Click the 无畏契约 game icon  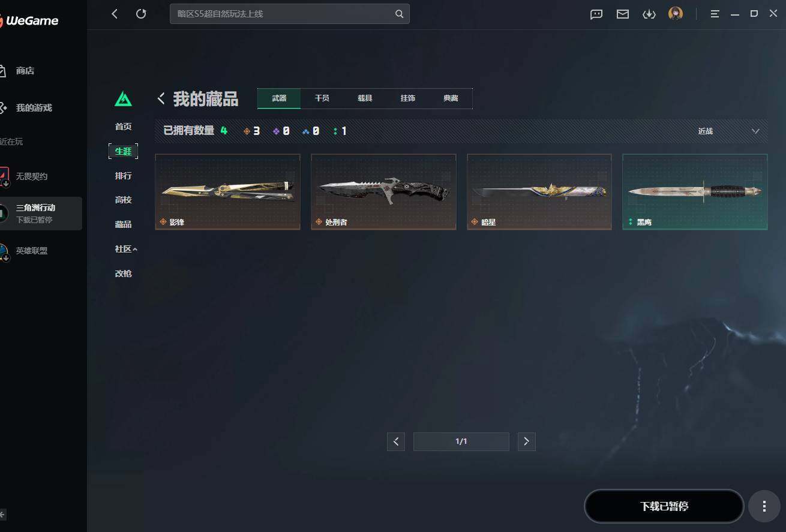[x=4, y=176]
